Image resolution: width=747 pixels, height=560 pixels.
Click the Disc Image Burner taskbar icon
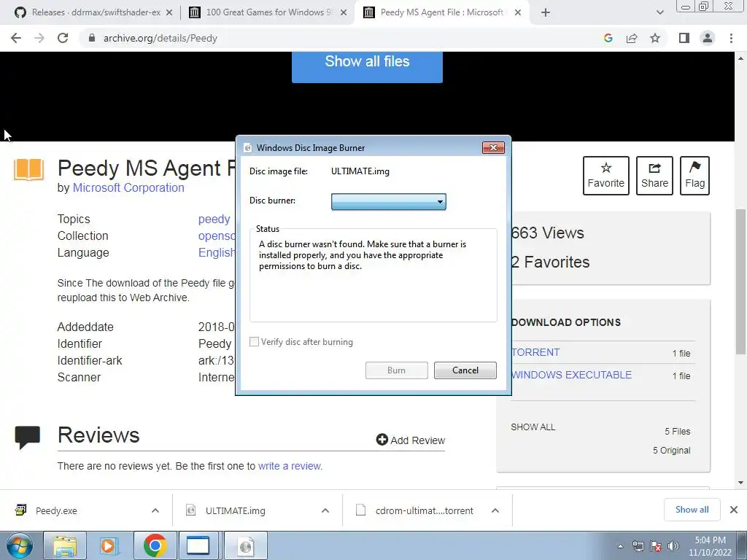pyautogui.click(x=245, y=545)
